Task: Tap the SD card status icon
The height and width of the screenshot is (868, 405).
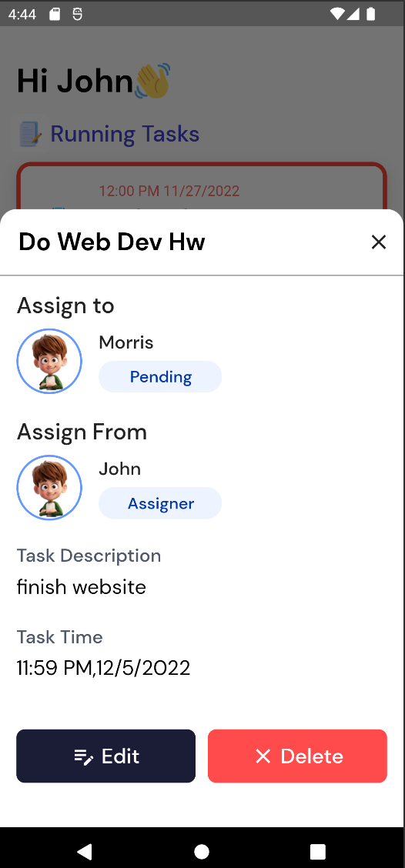Action: coord(55,15)
